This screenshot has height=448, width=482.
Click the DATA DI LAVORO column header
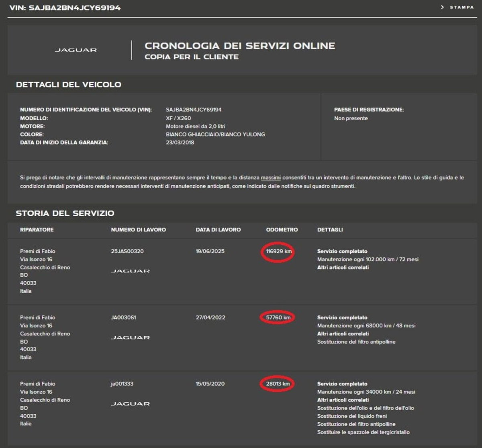[218, 230]
